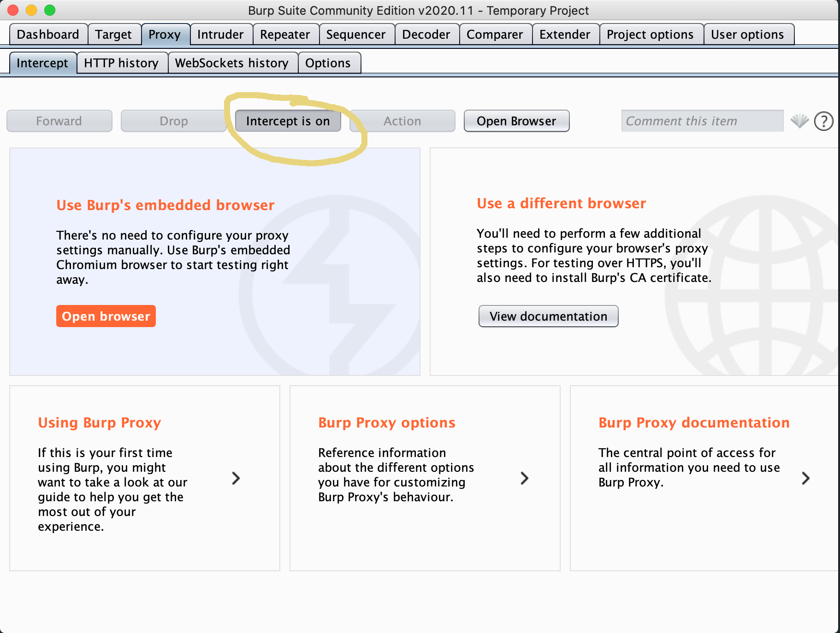The height and width of the screenshot is (633, 840).
Task: Switch to the Dashboard tab
Action: pyautogui.click(x=48, y=35)
